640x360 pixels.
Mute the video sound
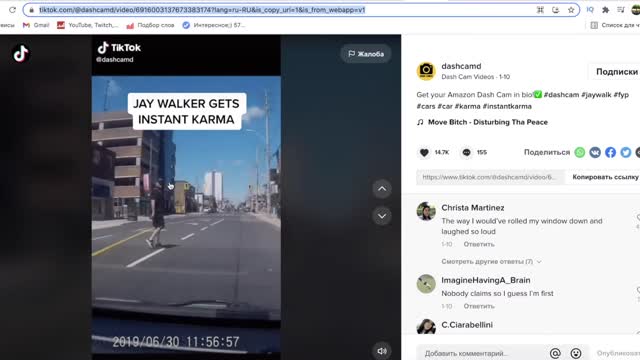tap(382, 351)
